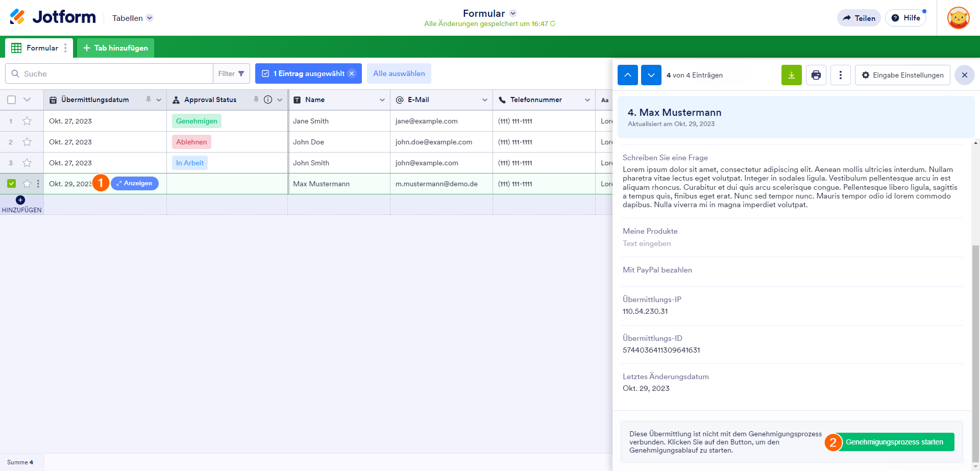Click the info icon in Approval Status column
This screenshot has width=980, height=471.
[268, 100]
